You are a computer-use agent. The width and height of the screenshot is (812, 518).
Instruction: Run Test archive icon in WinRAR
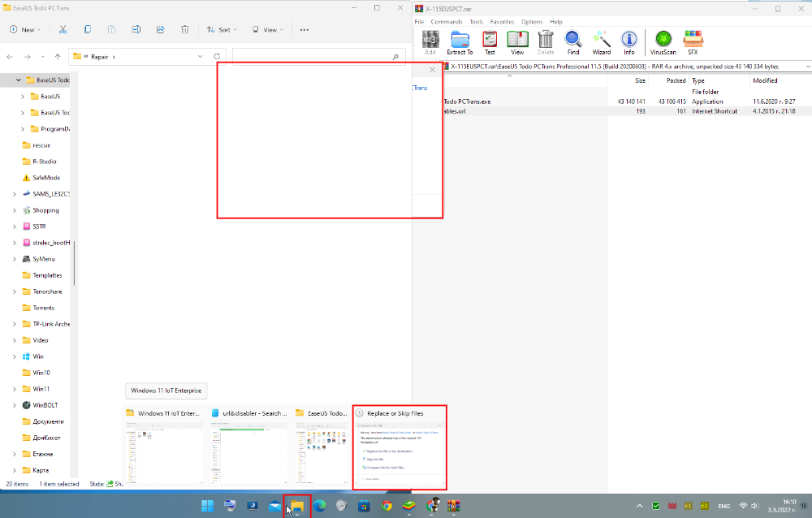[490, 42]
